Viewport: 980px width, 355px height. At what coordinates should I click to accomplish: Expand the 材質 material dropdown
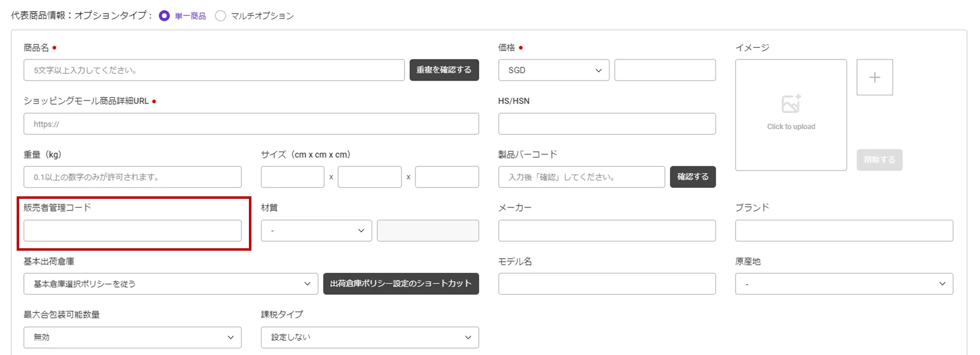[316, 231]
